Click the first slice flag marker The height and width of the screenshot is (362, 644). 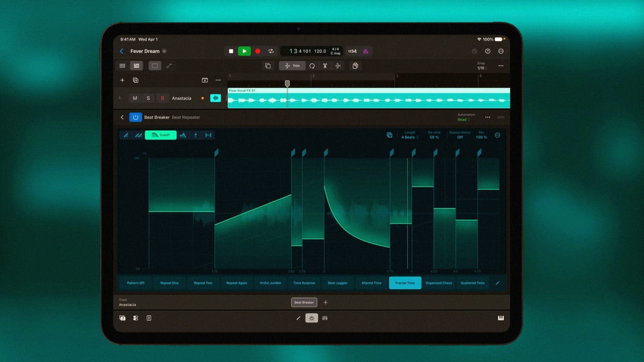coord(217,152)
